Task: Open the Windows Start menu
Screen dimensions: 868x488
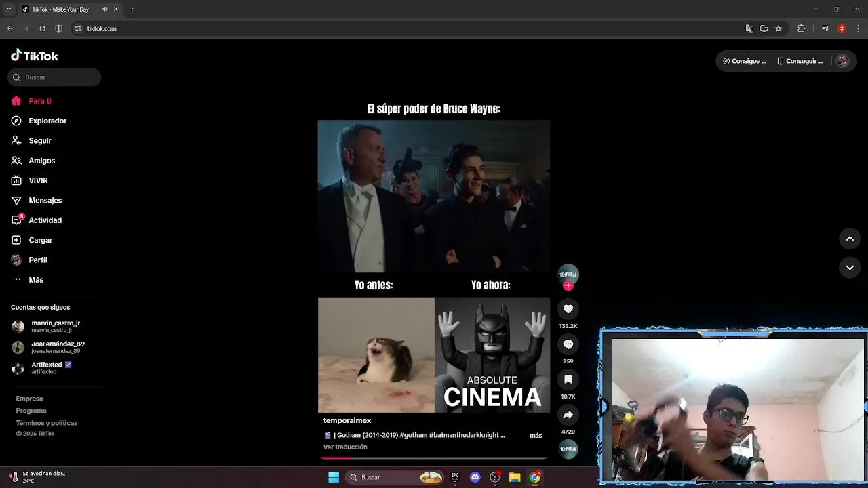Action: tap(334, 477)
